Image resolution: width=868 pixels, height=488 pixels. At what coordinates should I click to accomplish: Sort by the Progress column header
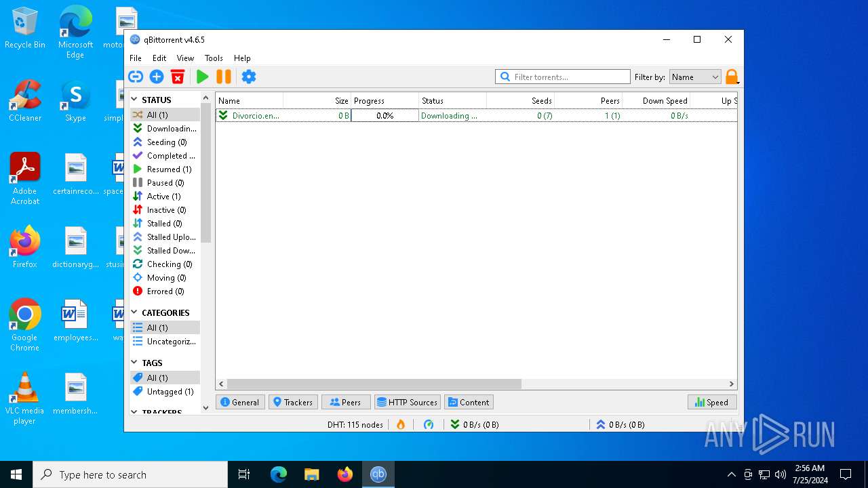click(x=384, y=100)
